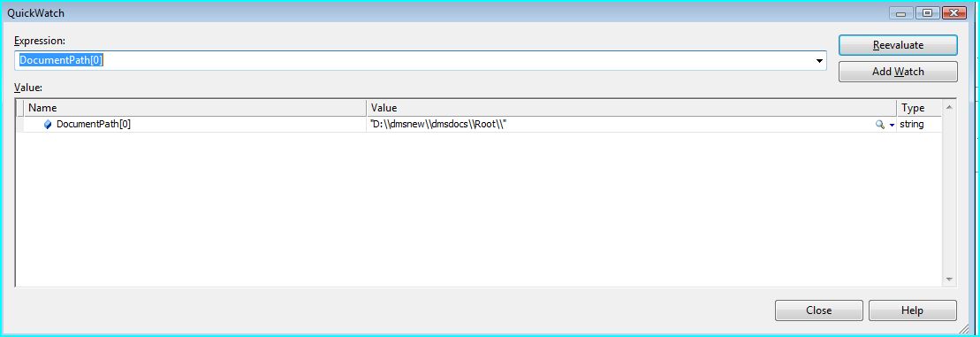Select the string type cell
980x337 pixels.
[918, 125]
